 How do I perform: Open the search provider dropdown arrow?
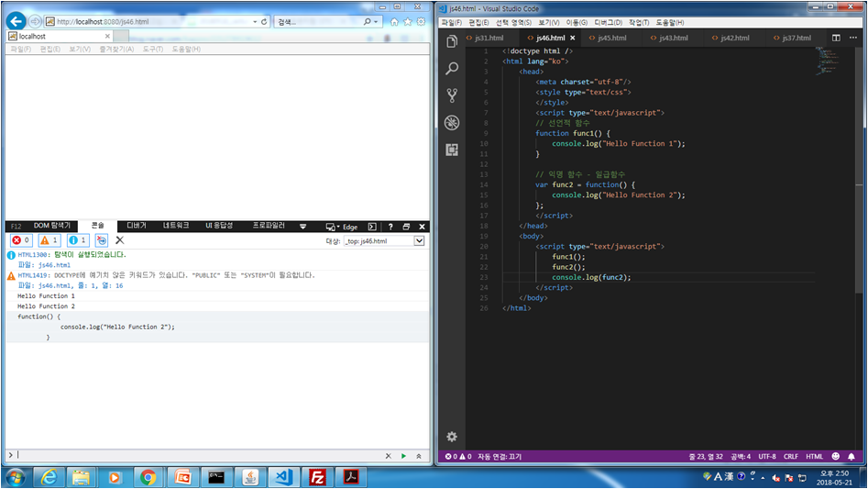pyautogui.click(x=376, y=22)
